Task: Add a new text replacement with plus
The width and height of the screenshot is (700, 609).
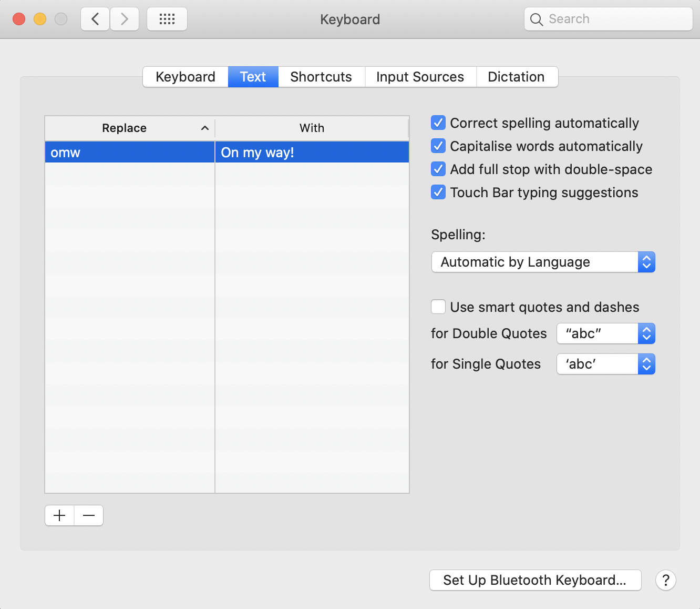Action: [x=59, y=515]
